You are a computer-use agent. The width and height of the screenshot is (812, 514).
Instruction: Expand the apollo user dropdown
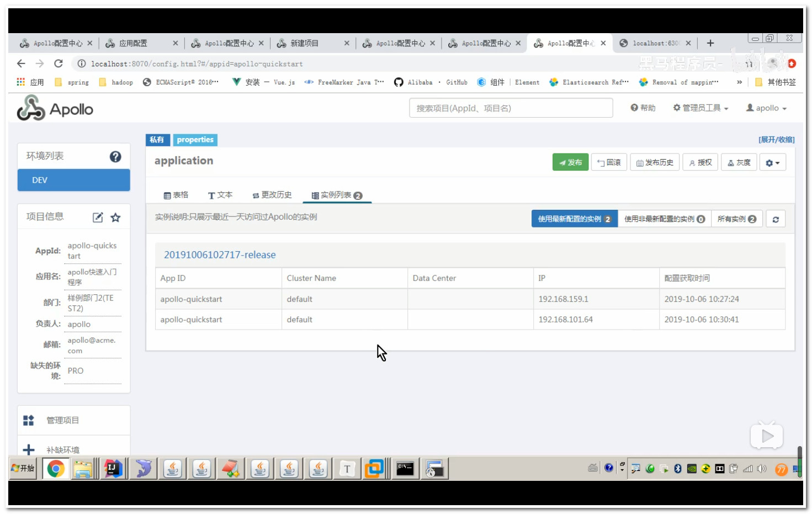point(766,108)
